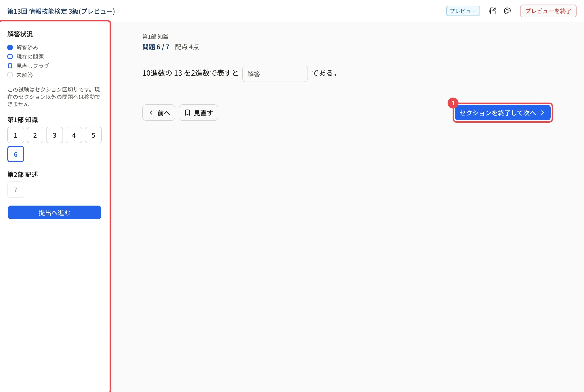
Task: Select current question 6 in sidebar
Action: coord(16,154)
